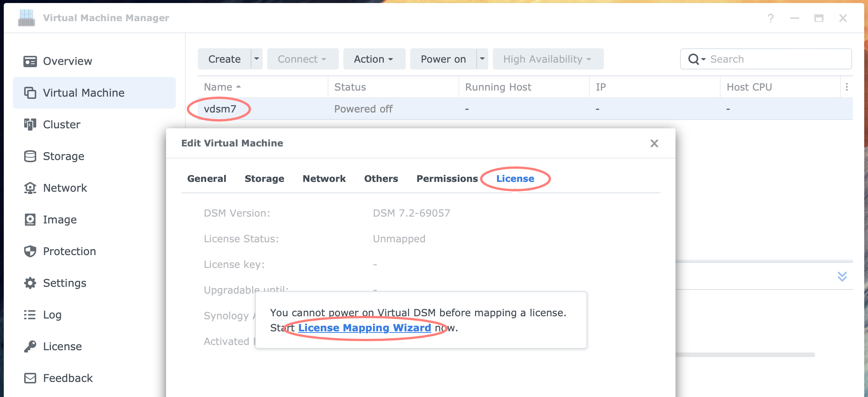
Task: Open Feedback in the sidebar
Action: coord(94,378)
